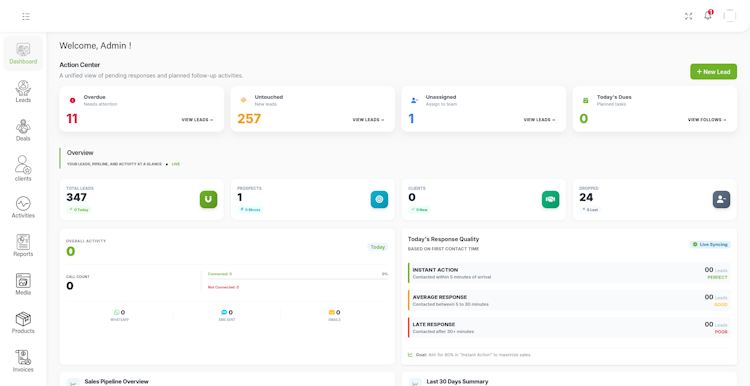The height and width of the screenshot is (386, 750).
Task: View leads on the Untouched card
Action: (x=368, y=120)
